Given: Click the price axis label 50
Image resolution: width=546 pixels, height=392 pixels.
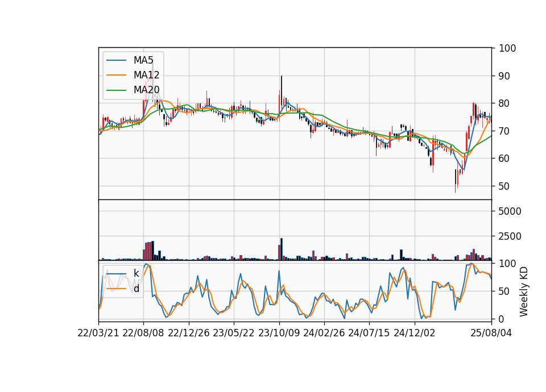Looking at the screenshot, I should pos(504,186).
